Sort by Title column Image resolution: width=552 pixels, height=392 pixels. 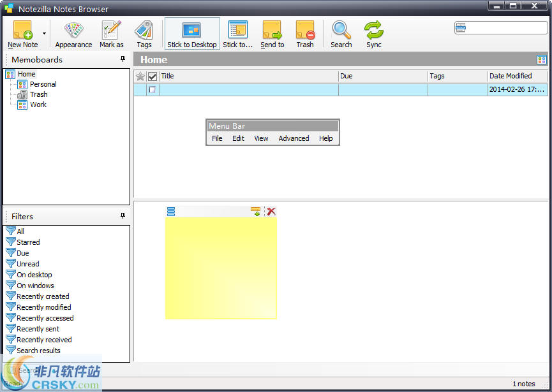click(248, 76)
